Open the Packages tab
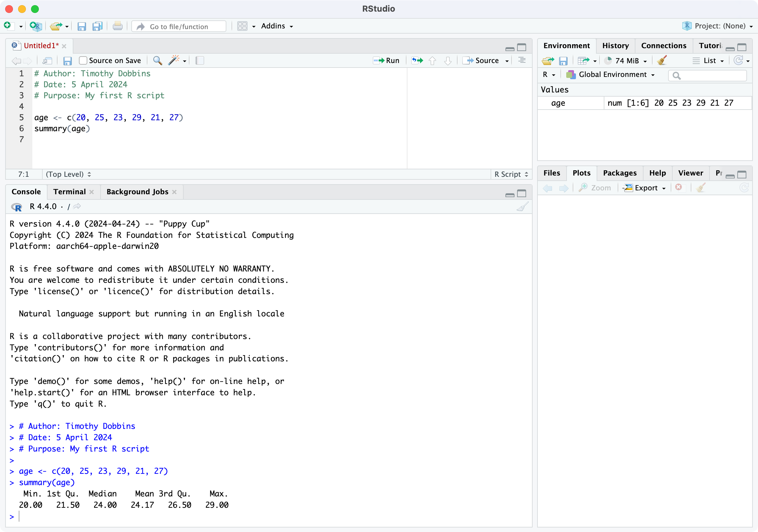The width and height of the screenshot is (758, 532). (x=619, y=173)
